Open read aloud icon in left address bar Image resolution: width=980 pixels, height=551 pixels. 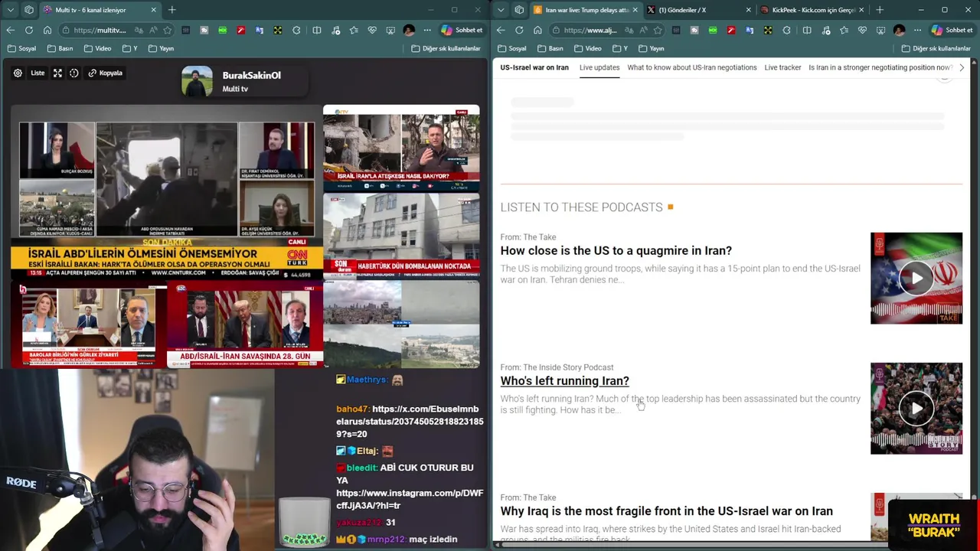(152, 30)
